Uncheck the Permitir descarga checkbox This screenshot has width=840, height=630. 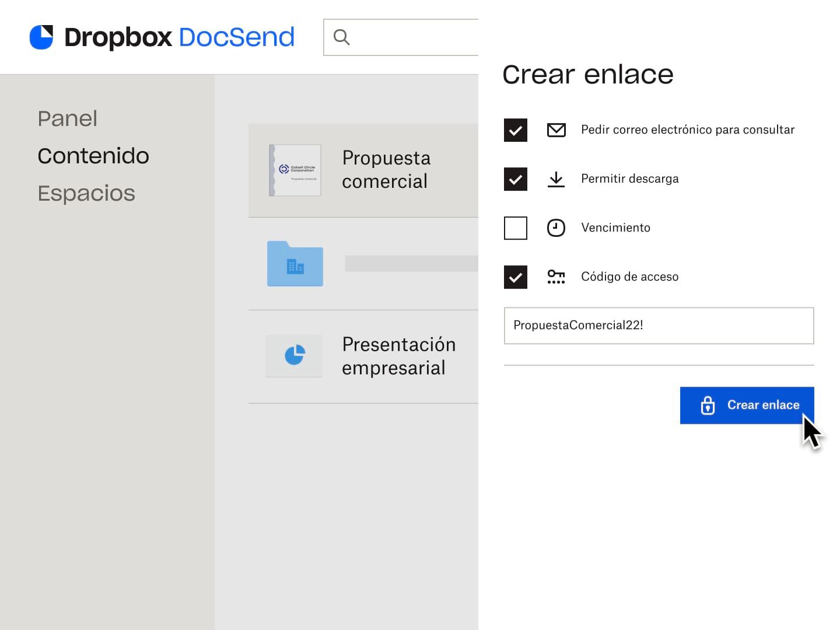click(516, 179)
